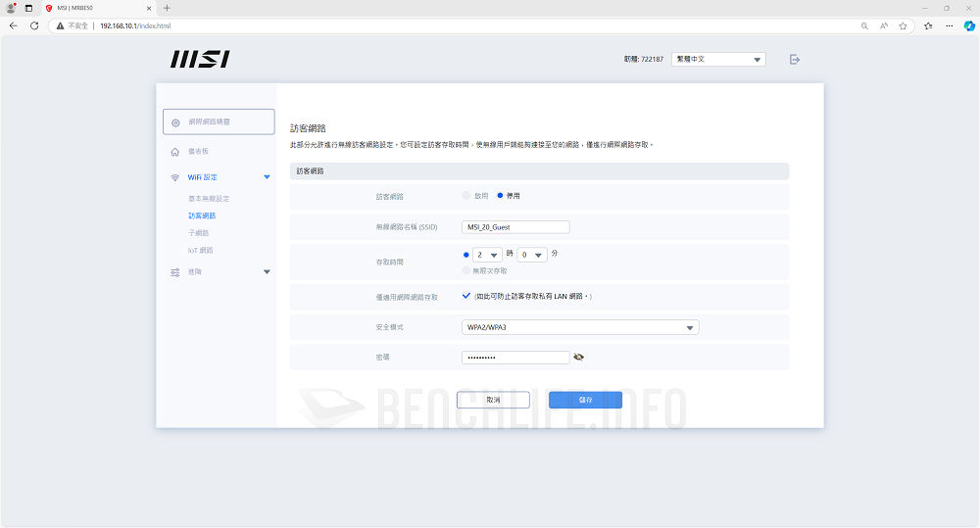This screenshot has width=980, height=528.
Task: Click the 安全模式 label
Action: coord(389,327)
